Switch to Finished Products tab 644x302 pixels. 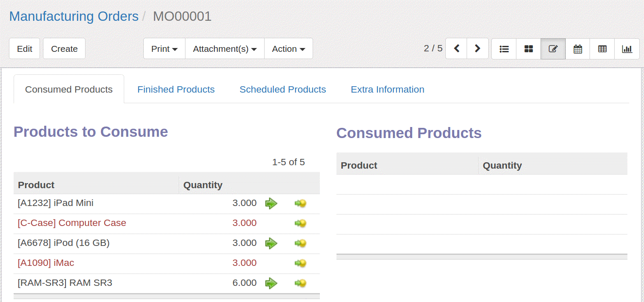(176, 89)
